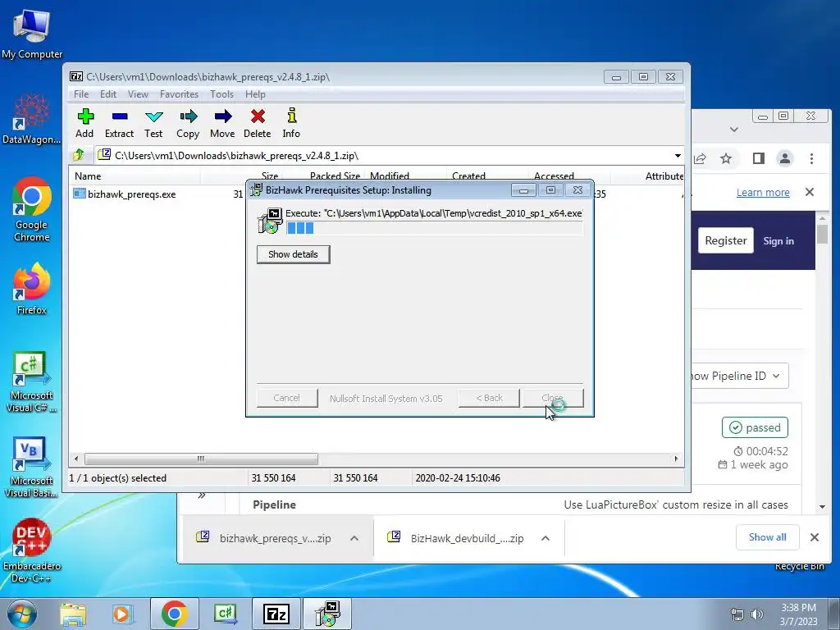Expand the sidebar with the double-chevron icon

click(202, 495)
